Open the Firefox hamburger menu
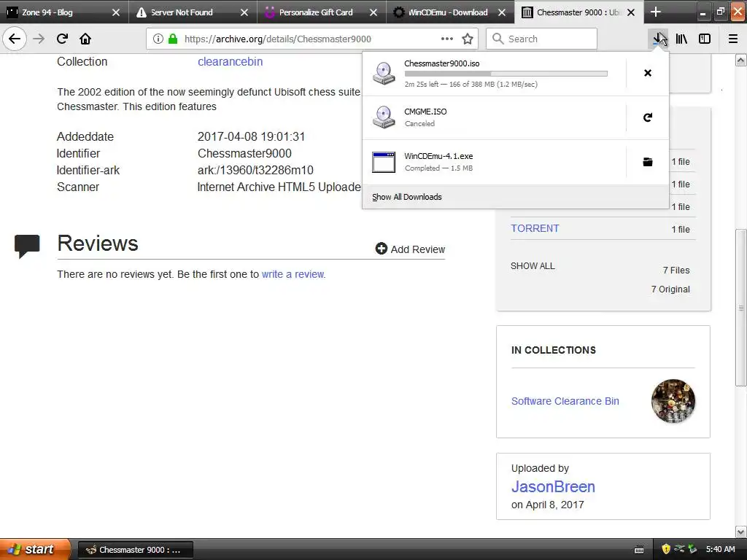747x560 pixels. click(733, 39)
